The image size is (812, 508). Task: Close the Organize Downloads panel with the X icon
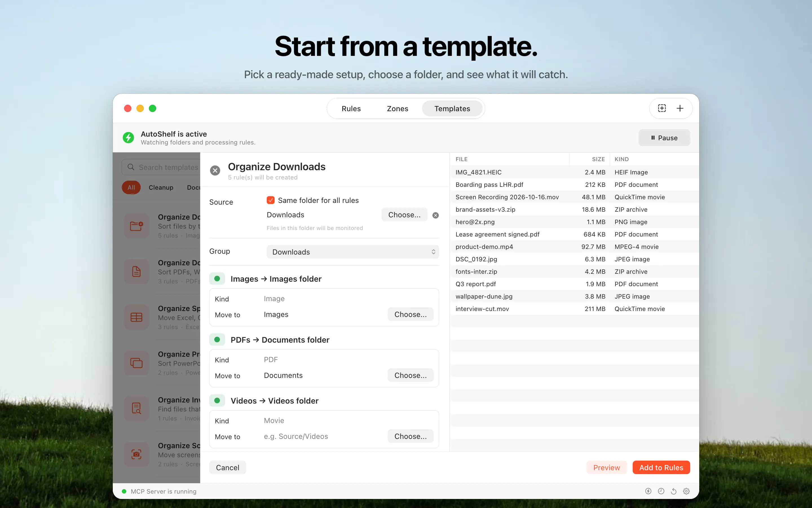(215, 170)
